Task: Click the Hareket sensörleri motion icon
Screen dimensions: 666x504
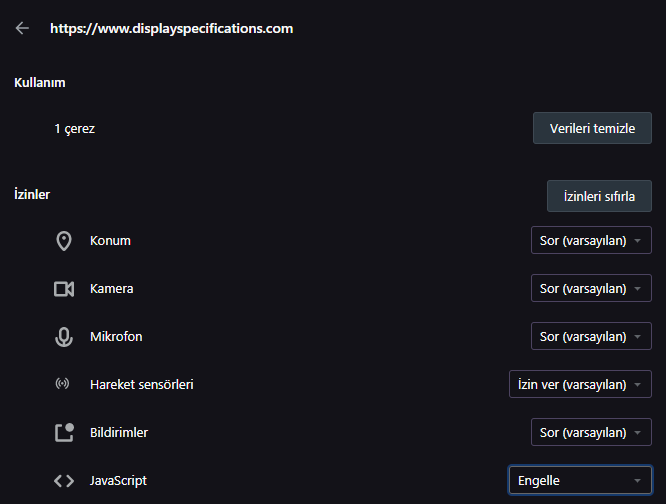Action: 64,385
